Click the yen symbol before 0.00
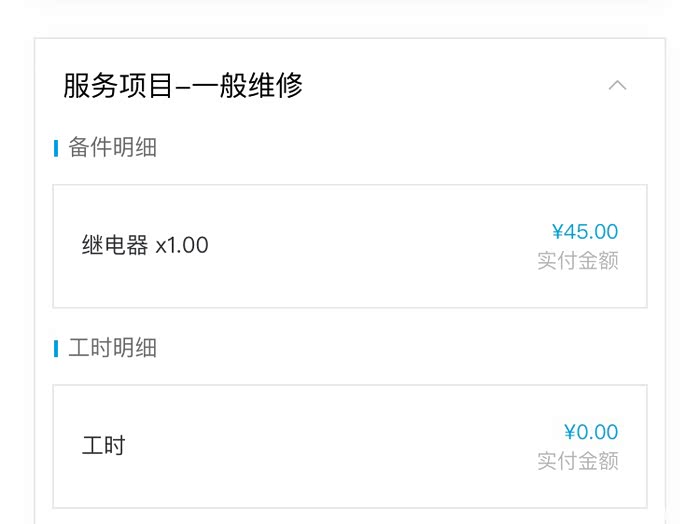 pos(570,433)
